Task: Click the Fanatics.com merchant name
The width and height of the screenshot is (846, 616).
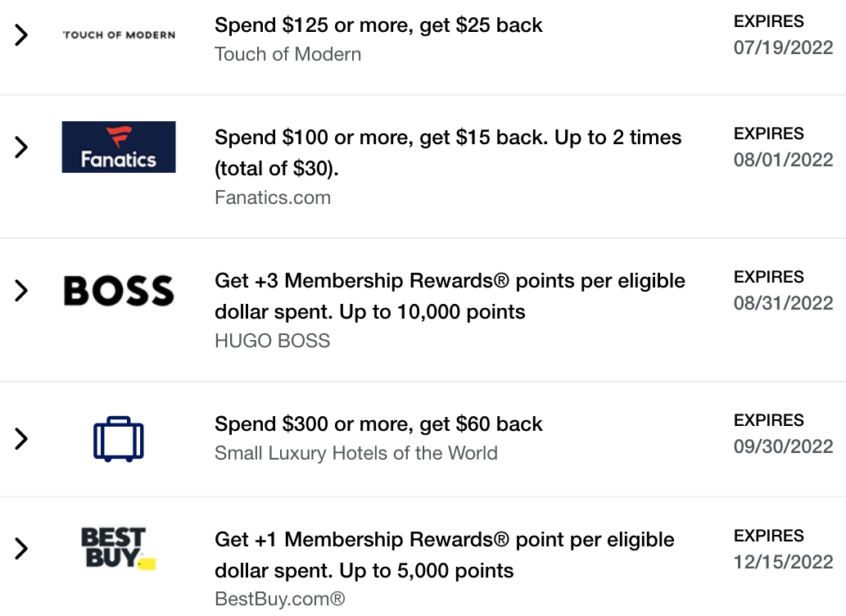Action: coord(273,197)
